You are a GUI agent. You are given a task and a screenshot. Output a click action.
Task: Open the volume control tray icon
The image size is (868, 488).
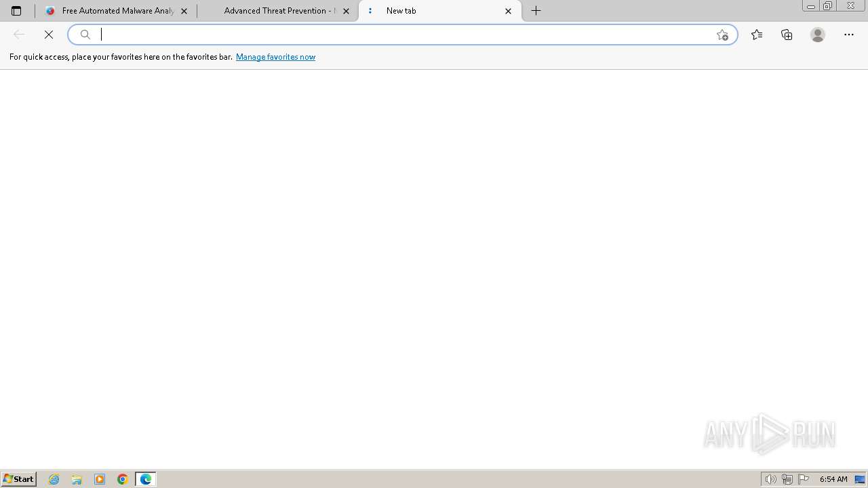point(771,479)
